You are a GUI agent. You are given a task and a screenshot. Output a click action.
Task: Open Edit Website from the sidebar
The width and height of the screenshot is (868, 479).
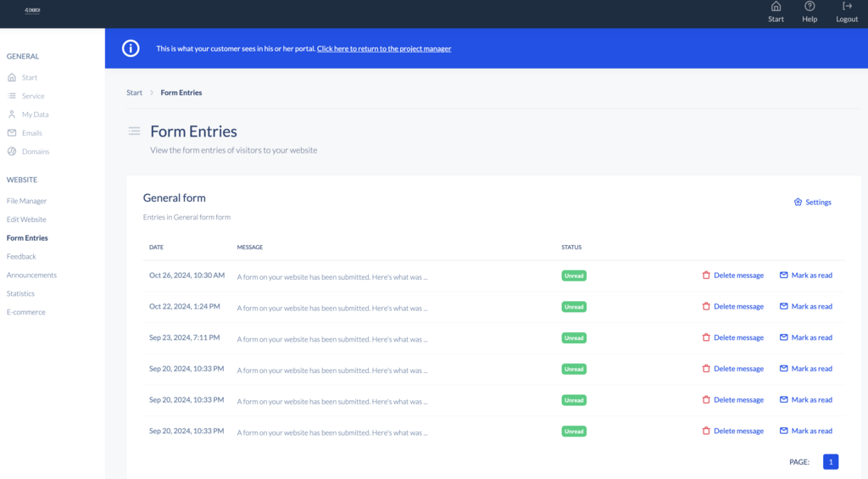click(x=26, y=220)
